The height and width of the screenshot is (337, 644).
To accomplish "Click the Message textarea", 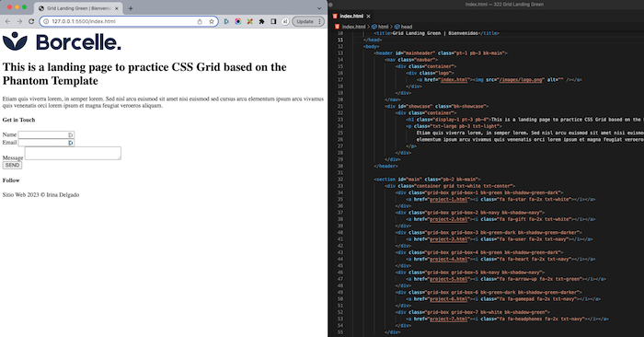I will [x=73, y=153].
